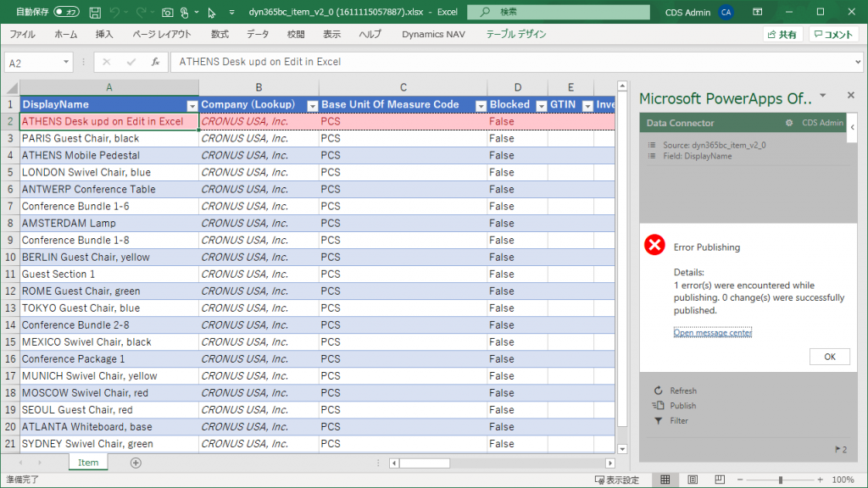This screenshot has width=868, height=488.
Task: Click the Redo arrow icon
Action: (142, 12)
